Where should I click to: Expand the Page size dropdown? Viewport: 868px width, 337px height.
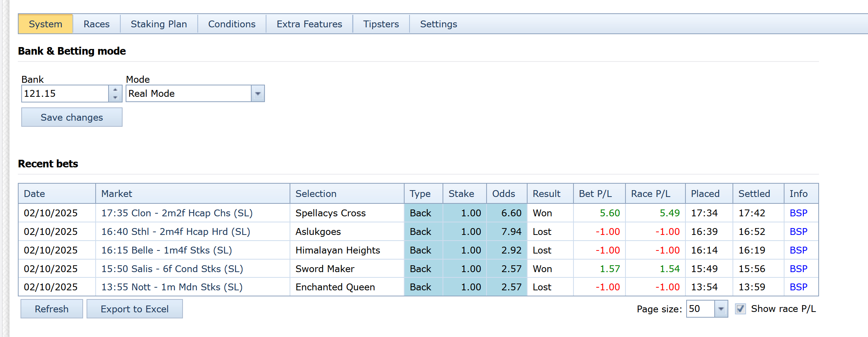tap(720, 309)
